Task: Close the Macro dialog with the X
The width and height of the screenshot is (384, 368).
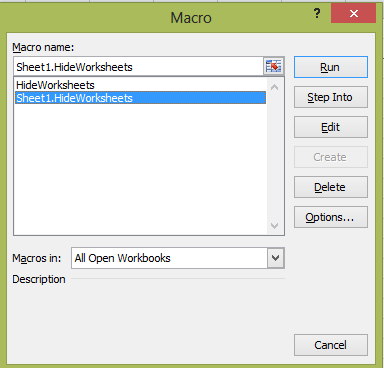Action: 353,13
